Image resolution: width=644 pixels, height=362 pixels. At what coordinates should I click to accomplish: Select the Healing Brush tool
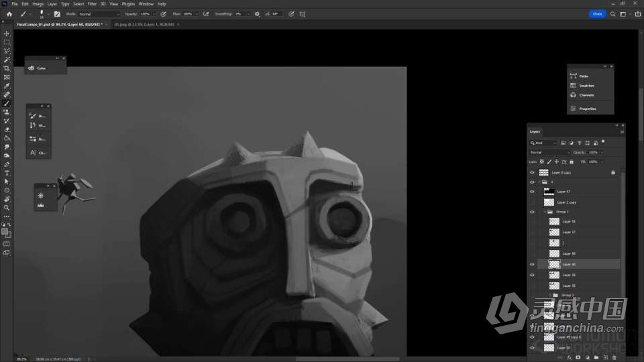[x=7, y=95]
